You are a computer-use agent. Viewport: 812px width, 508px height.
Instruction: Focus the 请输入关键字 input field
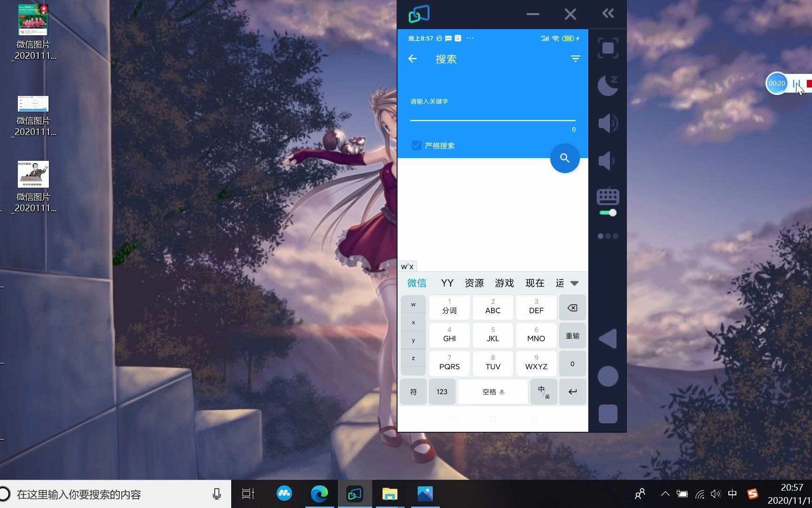[492, 113]
